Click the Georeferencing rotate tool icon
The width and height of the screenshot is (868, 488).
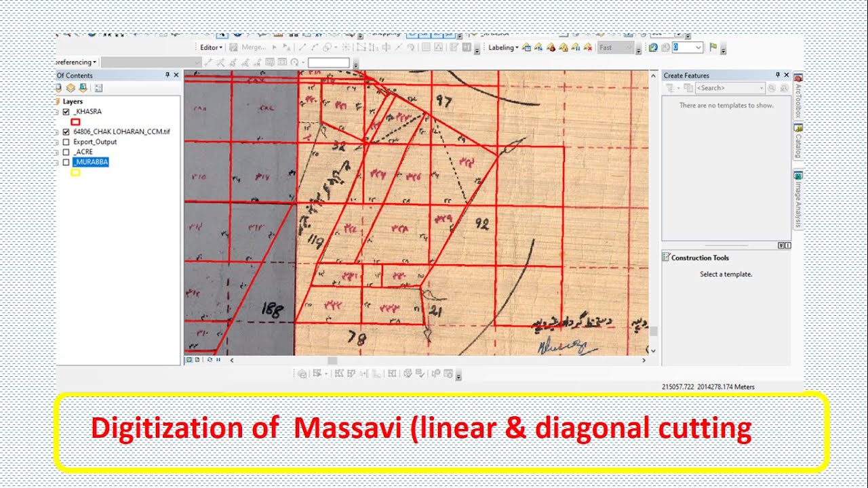[294, 62]
